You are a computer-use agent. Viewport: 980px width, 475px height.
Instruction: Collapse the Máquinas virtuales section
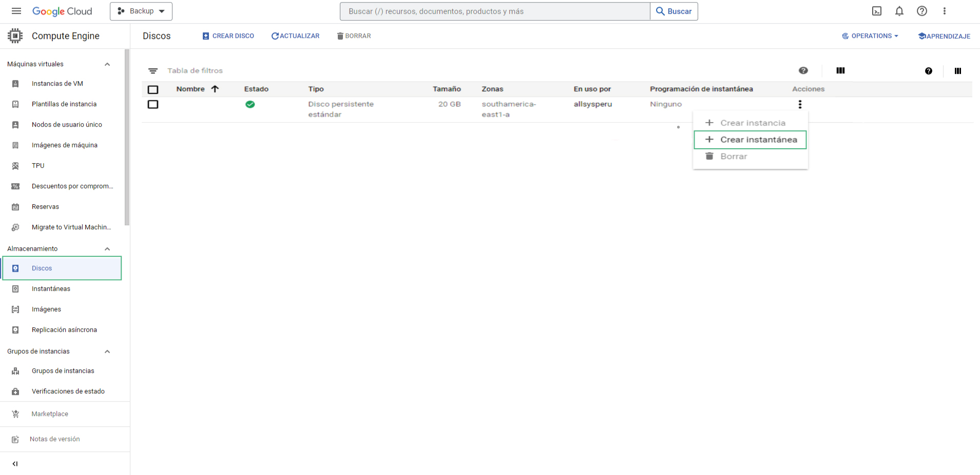click(107, 65)
